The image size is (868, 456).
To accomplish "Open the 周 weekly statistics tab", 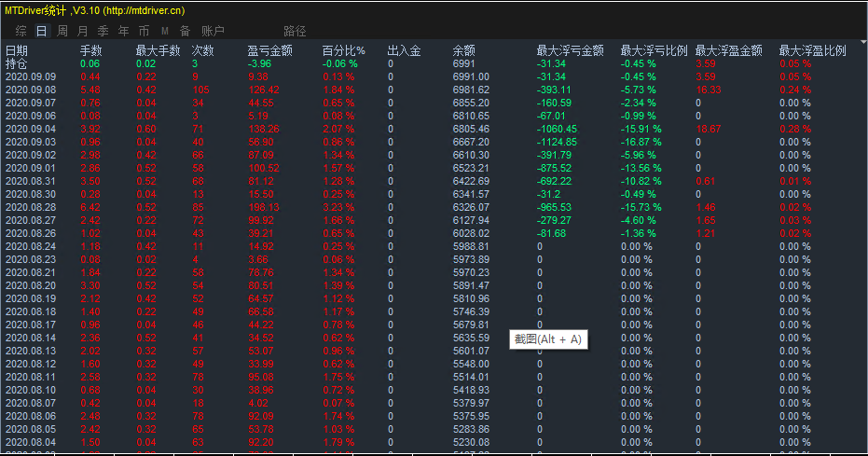I will click(62, 31).
